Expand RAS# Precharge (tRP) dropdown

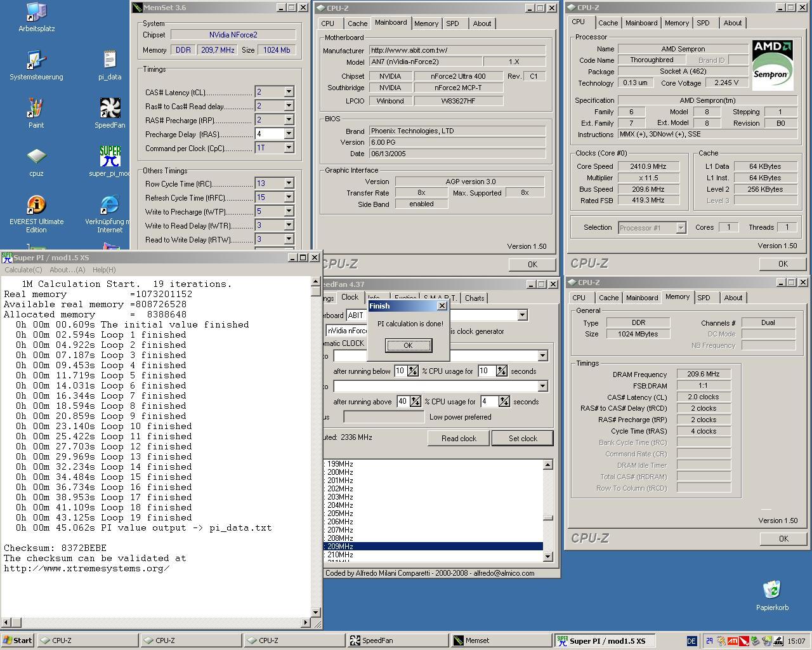tap(289, 120)
